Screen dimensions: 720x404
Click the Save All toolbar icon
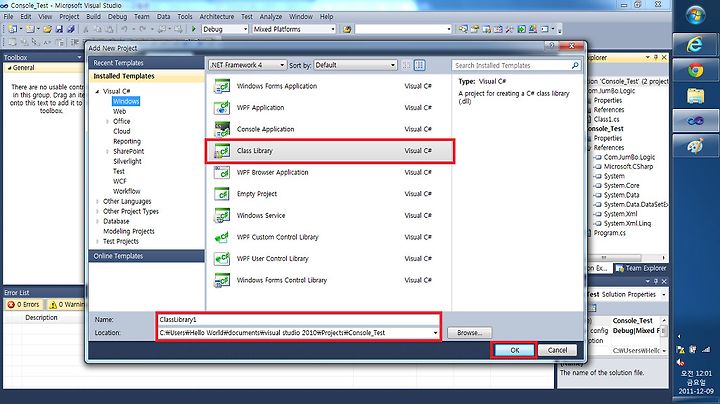point(71,29)
